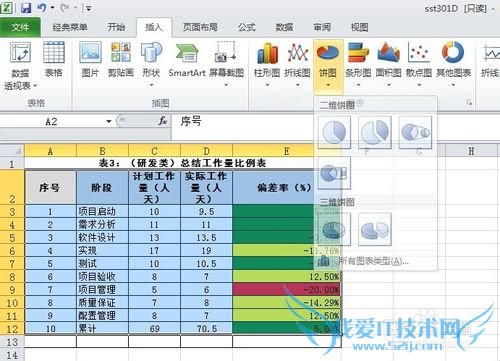500x361 pixels.
Task: Select cell with value 70.5
Action: pos(206,329)
